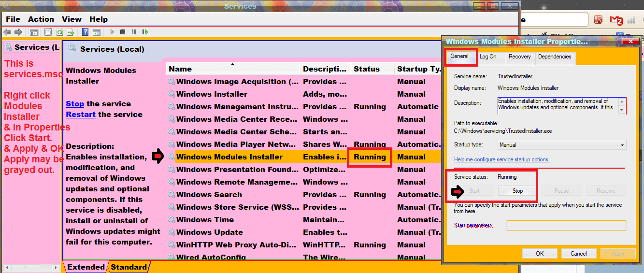
Task: Click the gear icon beside Windows Image Acquisition
Action: [172, 82]
